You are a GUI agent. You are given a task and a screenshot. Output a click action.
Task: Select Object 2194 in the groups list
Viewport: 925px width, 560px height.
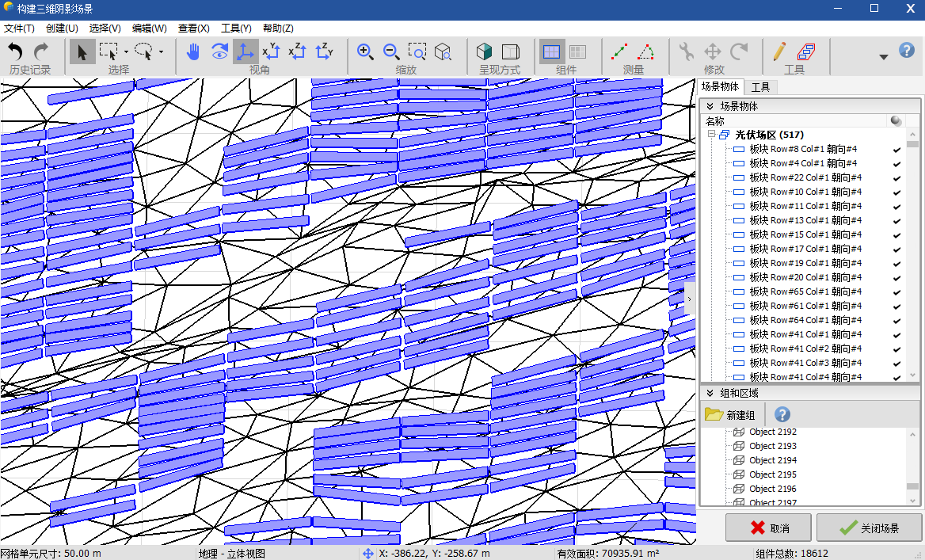[773, 460]
